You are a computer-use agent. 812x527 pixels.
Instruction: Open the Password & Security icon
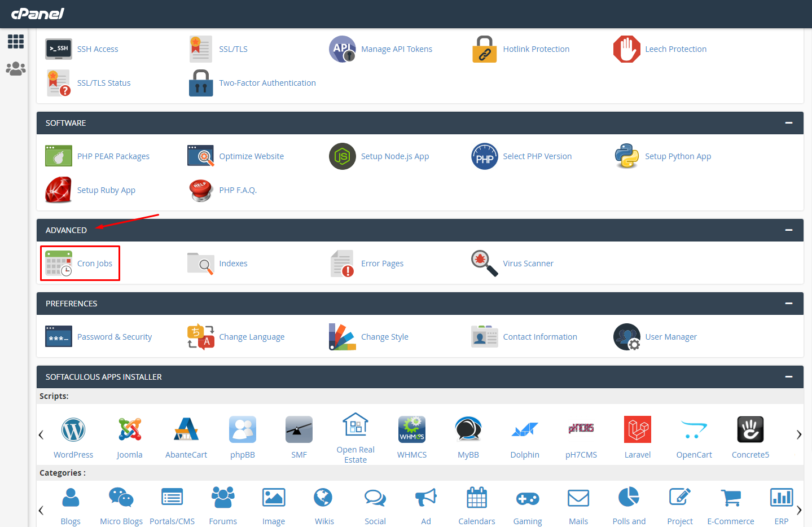[59, 337]
